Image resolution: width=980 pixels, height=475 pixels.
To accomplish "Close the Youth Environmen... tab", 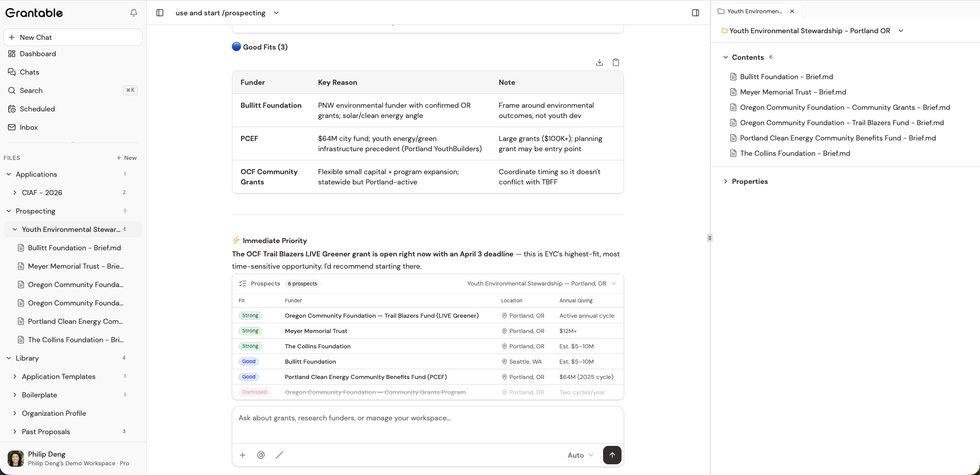I will [x=792, y=11].
